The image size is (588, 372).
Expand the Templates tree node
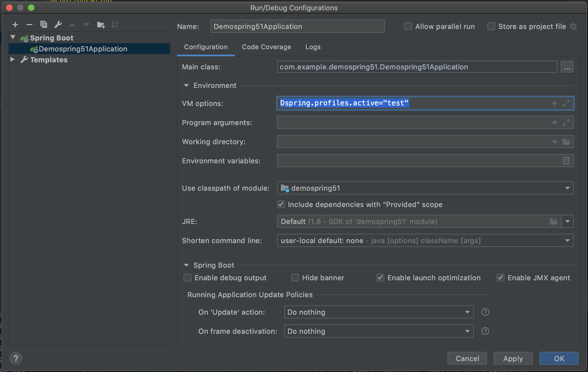tap(12, 59)
